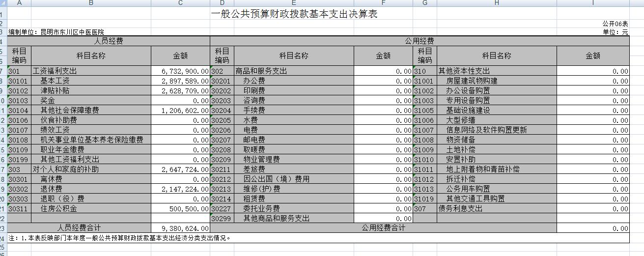Screen dimensions: 644x256
Task: Click the amount 2,628,709.00
Action: 180,90
